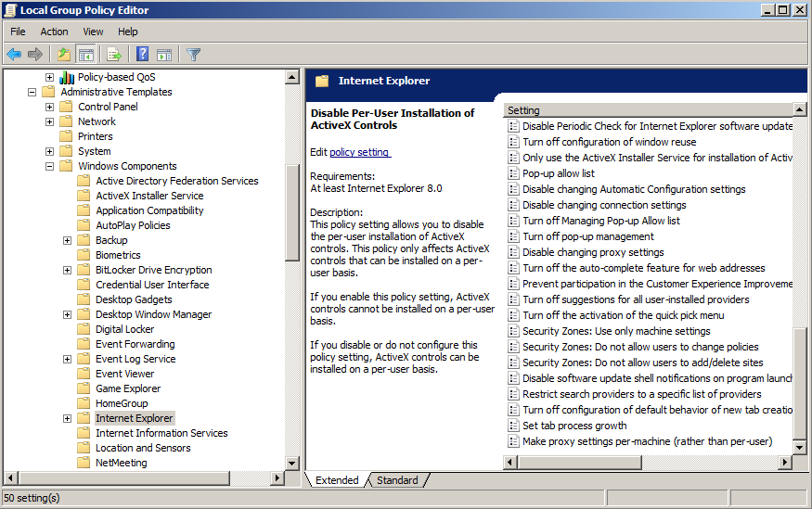Select Location and Sensors in tree
The height and width of the screenshot is (509, 812).
click(x=143, y=448)
